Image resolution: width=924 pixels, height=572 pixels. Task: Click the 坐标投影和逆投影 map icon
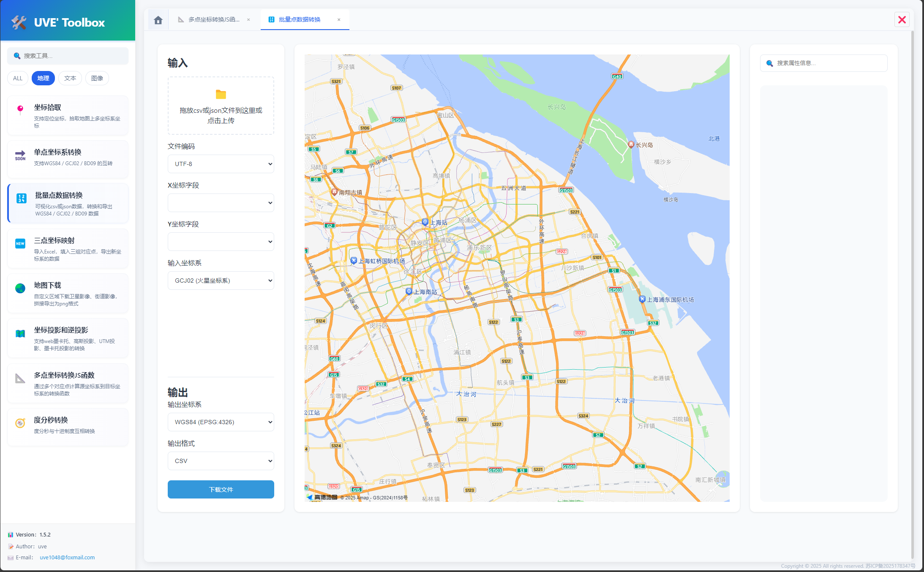point(20,334)
